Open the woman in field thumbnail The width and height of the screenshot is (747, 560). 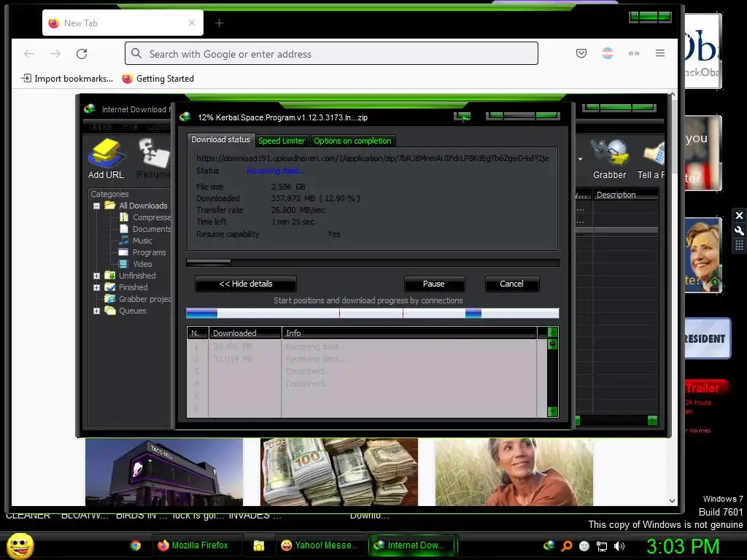(514, 472)
